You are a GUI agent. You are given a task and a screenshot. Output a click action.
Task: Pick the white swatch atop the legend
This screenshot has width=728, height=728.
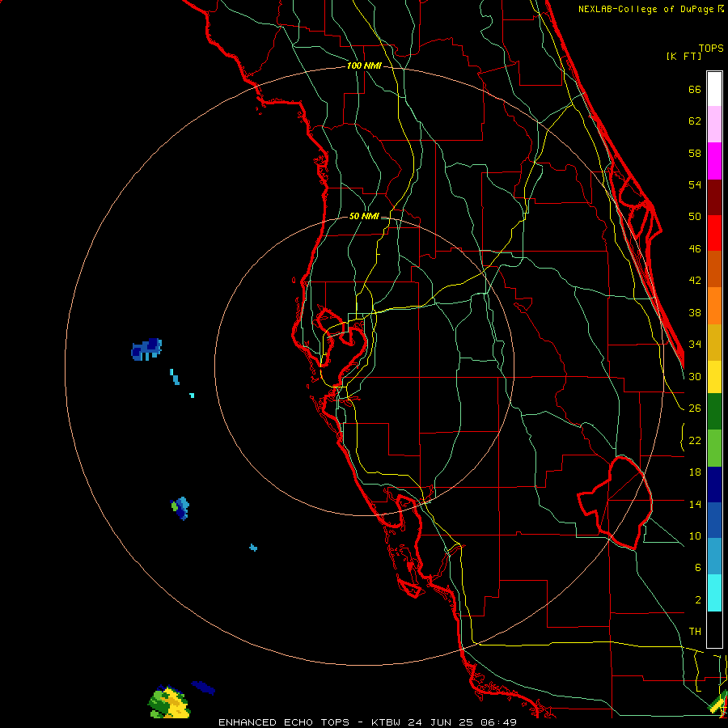point(714,89)
